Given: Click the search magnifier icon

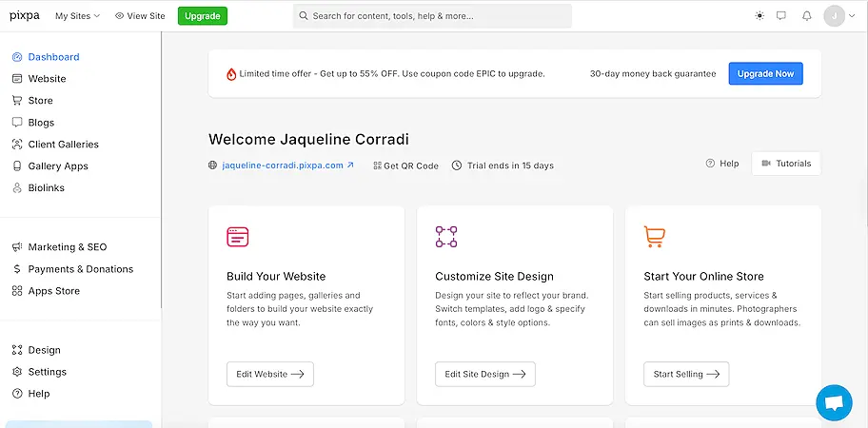Looking at the screenshot, I should click(304, 16).
